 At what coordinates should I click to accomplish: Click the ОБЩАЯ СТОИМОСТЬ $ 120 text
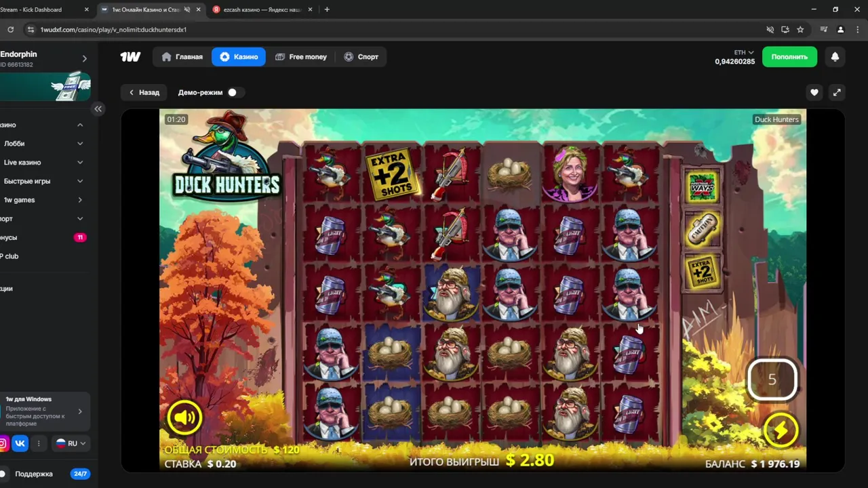pyautogui.click(x=231, y=449)
